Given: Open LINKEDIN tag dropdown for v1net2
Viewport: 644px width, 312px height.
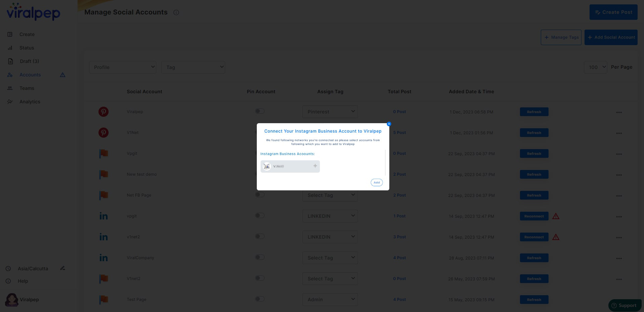Looking at the screenshot, I should (x=330, y=237).
